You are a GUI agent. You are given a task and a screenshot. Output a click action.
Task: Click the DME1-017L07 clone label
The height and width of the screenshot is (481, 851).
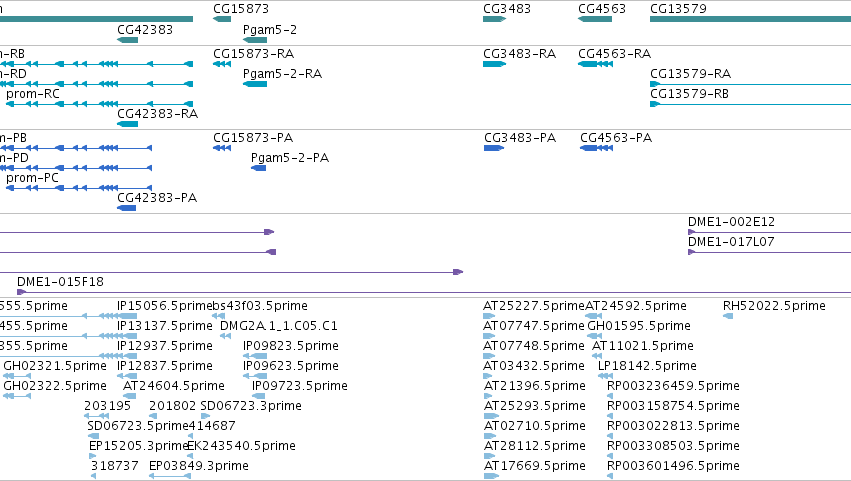[x=731, y=242]
